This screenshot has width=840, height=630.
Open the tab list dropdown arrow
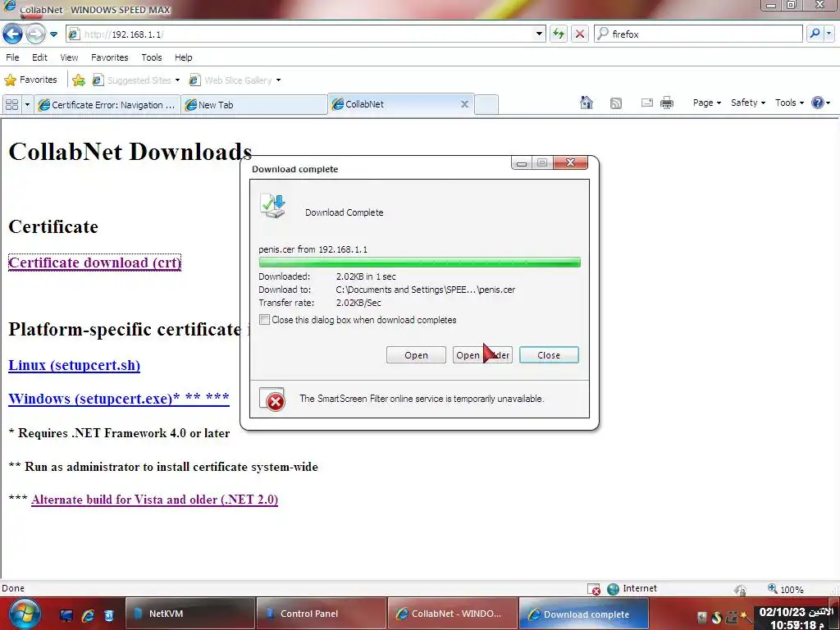[27, 104]
